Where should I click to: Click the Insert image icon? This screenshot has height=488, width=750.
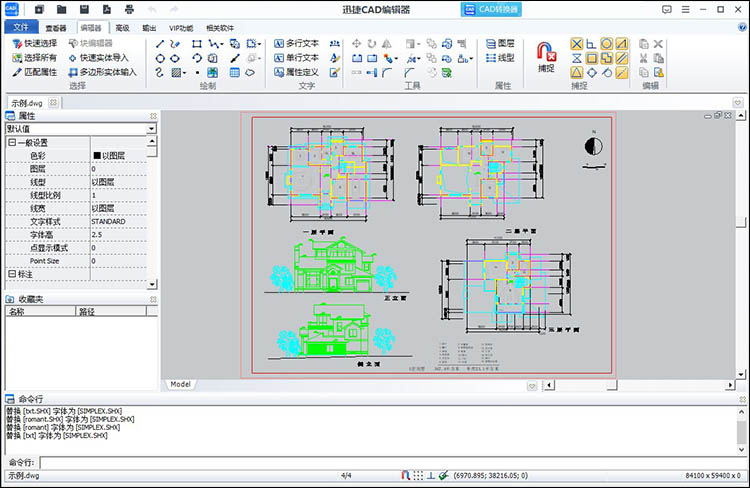coord(212,73)
